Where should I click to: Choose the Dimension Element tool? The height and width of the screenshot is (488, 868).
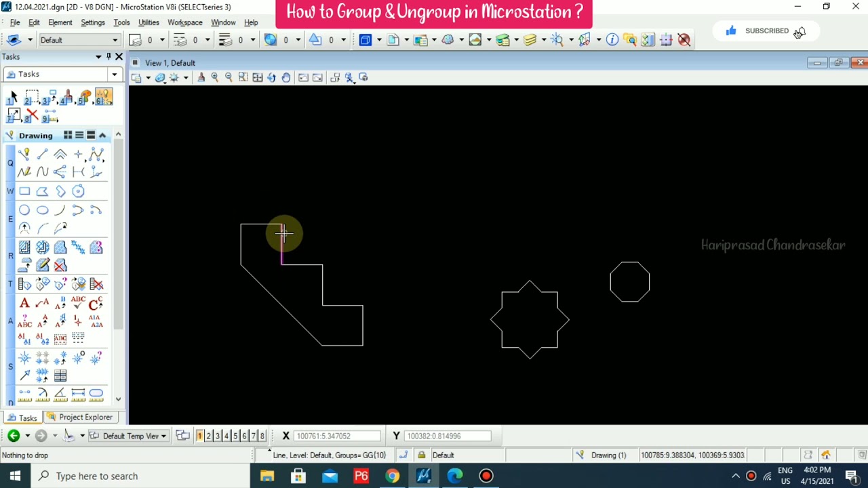[x=24, y=394]
